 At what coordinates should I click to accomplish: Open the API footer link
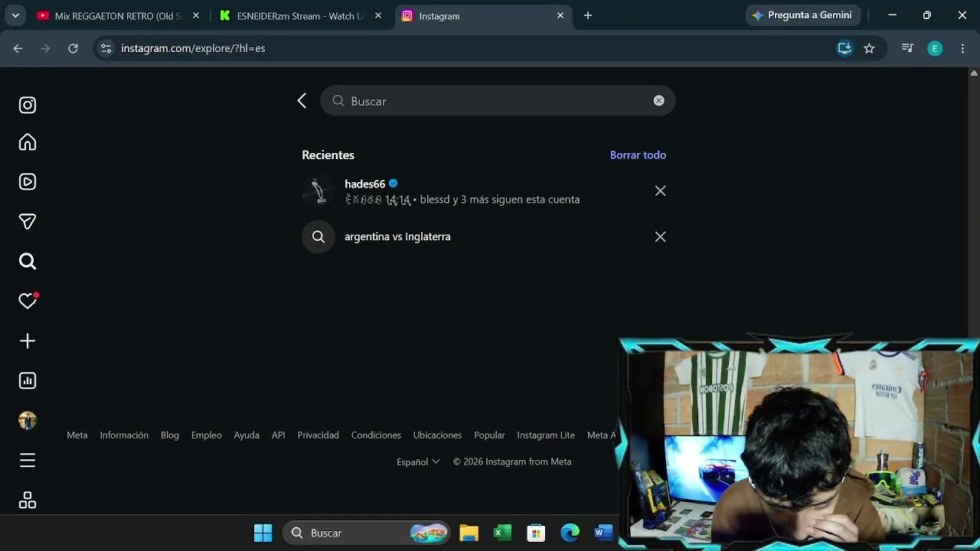coord(279,435)
